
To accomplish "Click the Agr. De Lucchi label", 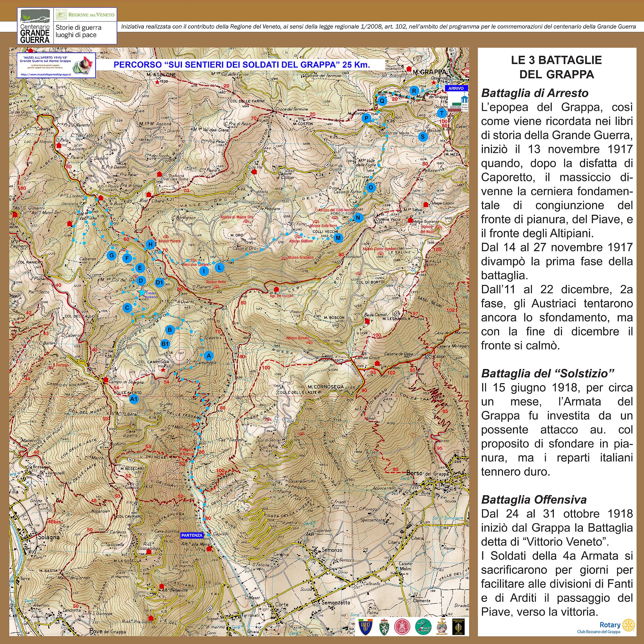I will click(x=282, y=296).
